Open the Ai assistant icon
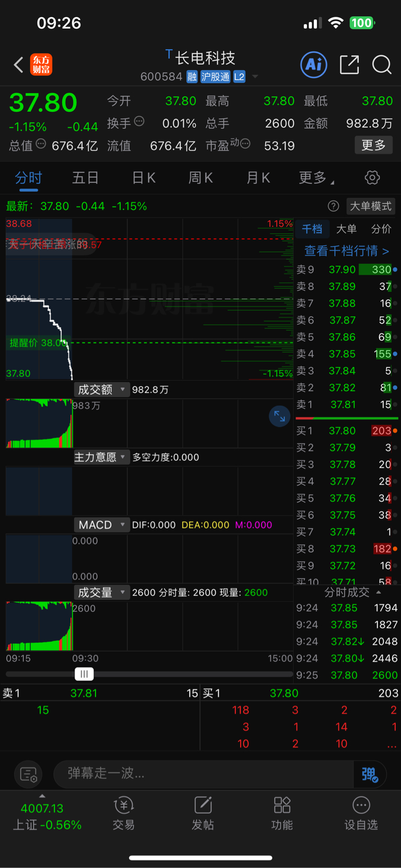This screenshot has height=868, width=401. tap(314, 65)
